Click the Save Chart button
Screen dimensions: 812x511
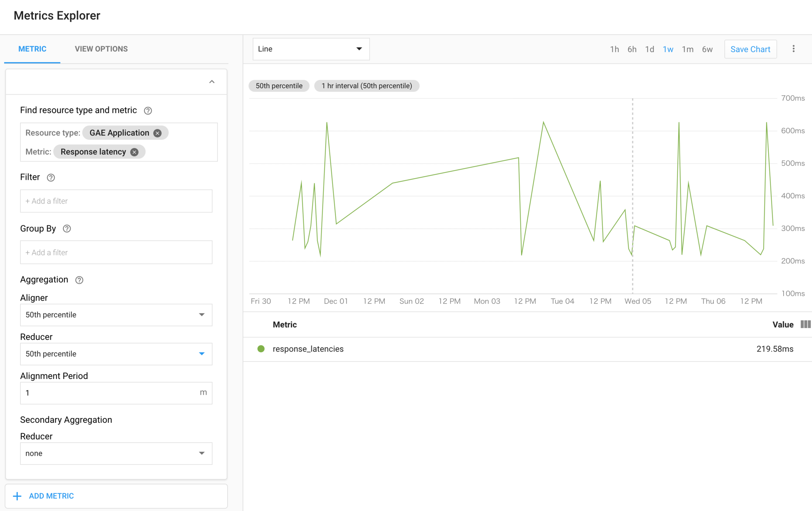click(x=750, y=49)
